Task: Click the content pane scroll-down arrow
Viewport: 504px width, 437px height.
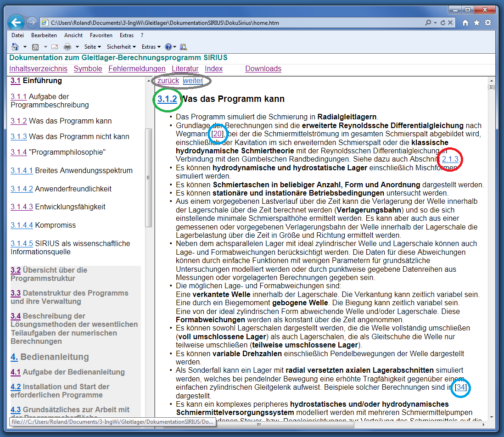Action: click(492, 417)
